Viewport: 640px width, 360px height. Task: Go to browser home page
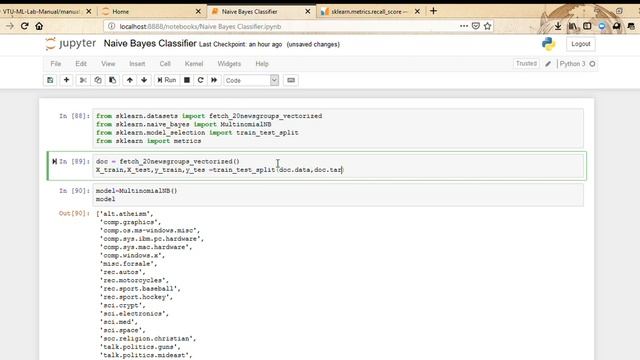coord(39,26)
